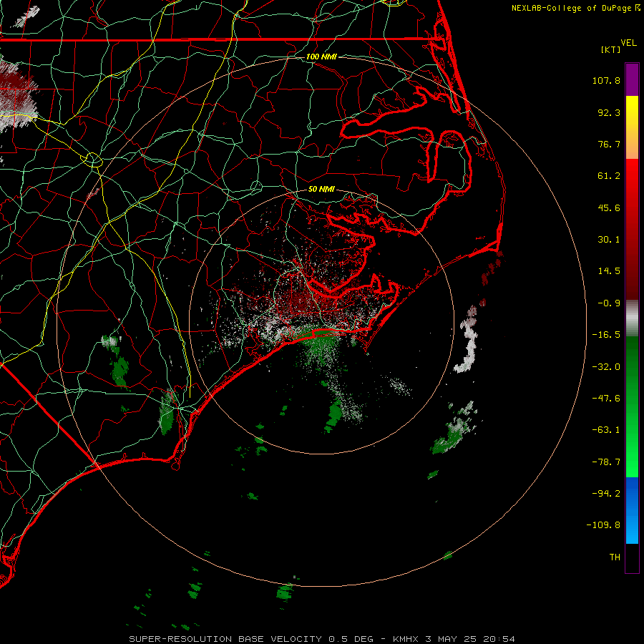
Task: Click the 14.5 value on the velocity scale
Action: pos(609,271)
